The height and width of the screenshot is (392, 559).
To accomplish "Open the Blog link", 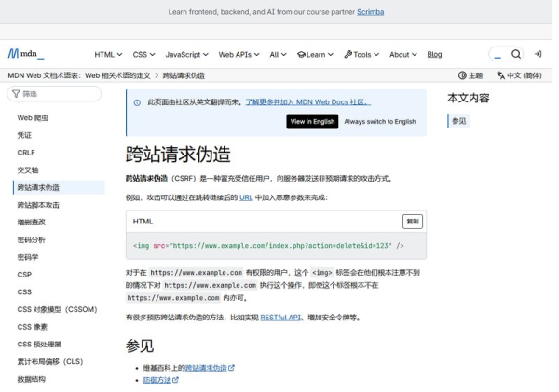I will pyautogui.click(x=434, y=55).
